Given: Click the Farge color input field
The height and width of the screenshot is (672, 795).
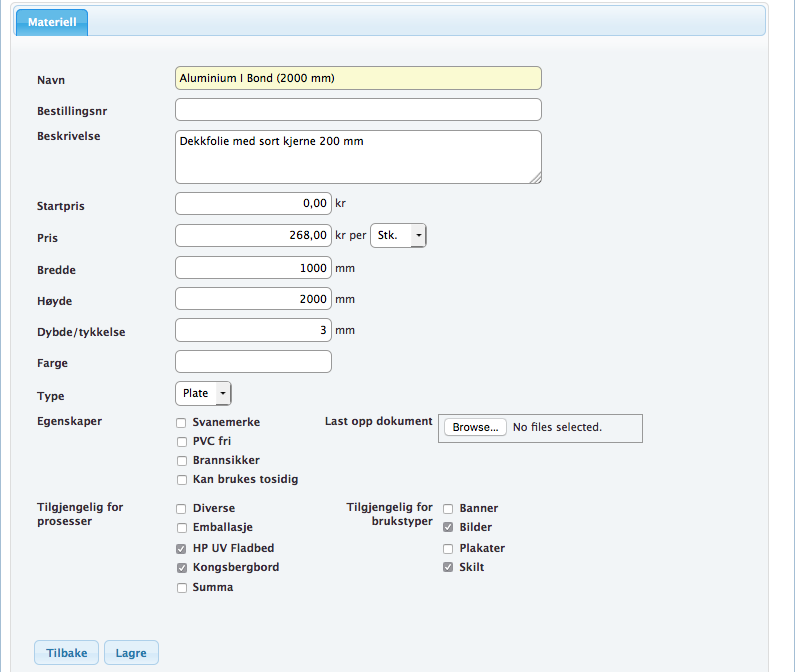Looking at the screenshot, I should click(x=253, y=361).
